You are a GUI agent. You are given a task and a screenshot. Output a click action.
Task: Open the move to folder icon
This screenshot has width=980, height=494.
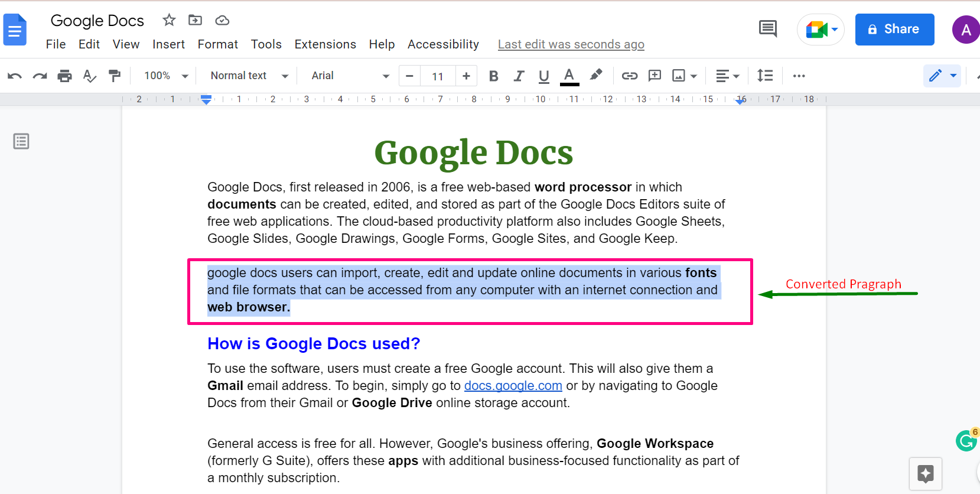tap(195, 20)
